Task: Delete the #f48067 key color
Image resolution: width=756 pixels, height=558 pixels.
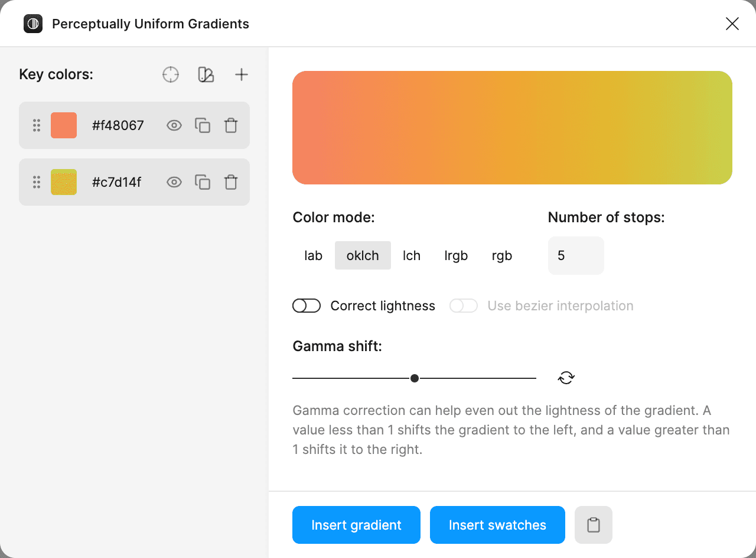Action: coord(231,125)
